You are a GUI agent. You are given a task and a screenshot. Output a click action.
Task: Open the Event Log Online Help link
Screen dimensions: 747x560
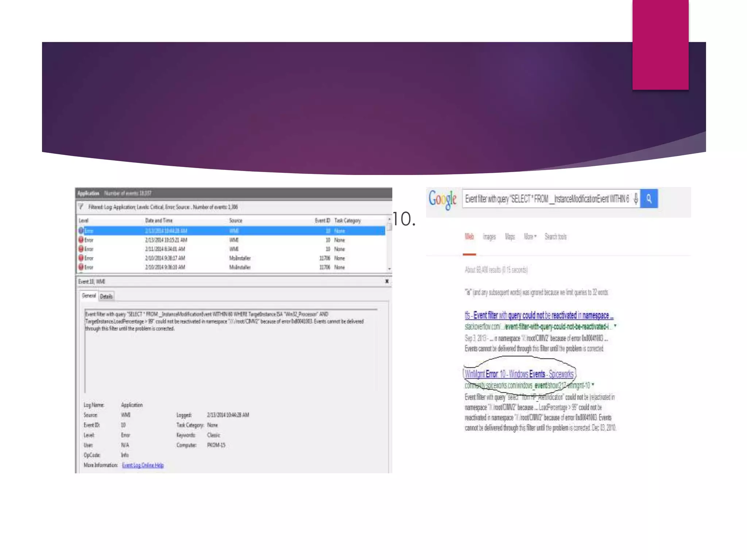click(x=143, y=465)
